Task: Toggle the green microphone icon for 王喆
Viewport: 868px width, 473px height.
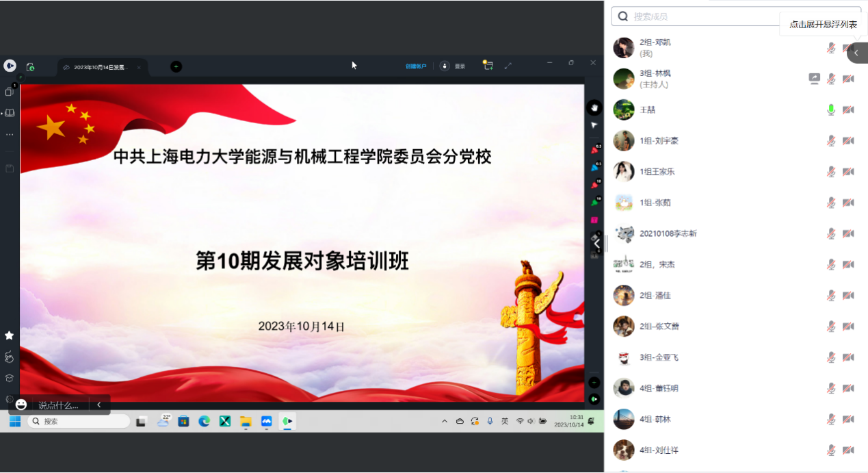Action: pyautogui.click(x=831, y=110)
